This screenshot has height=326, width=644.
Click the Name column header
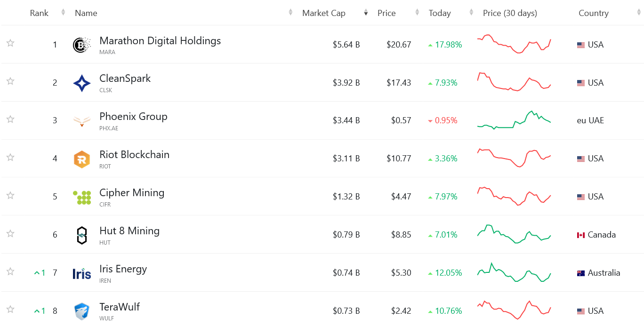coord(86,13)
